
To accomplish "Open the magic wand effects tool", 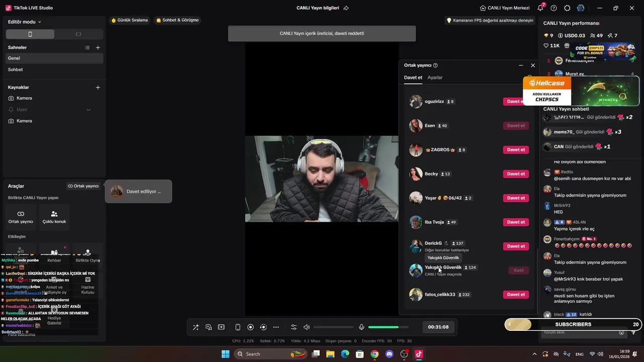I will [196, 327].
